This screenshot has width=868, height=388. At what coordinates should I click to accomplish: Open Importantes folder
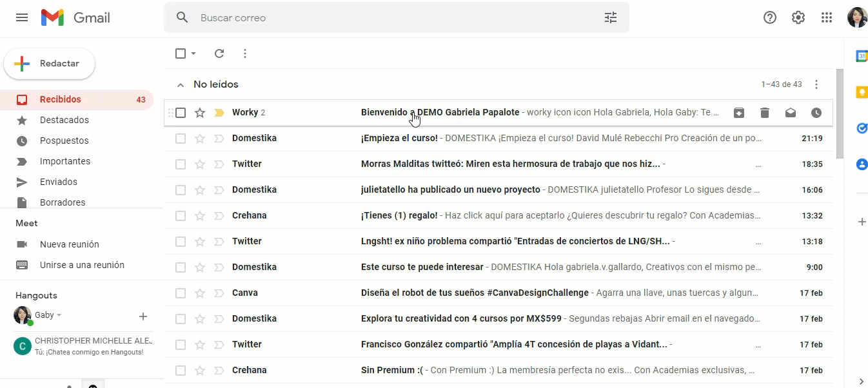[77, 161]
